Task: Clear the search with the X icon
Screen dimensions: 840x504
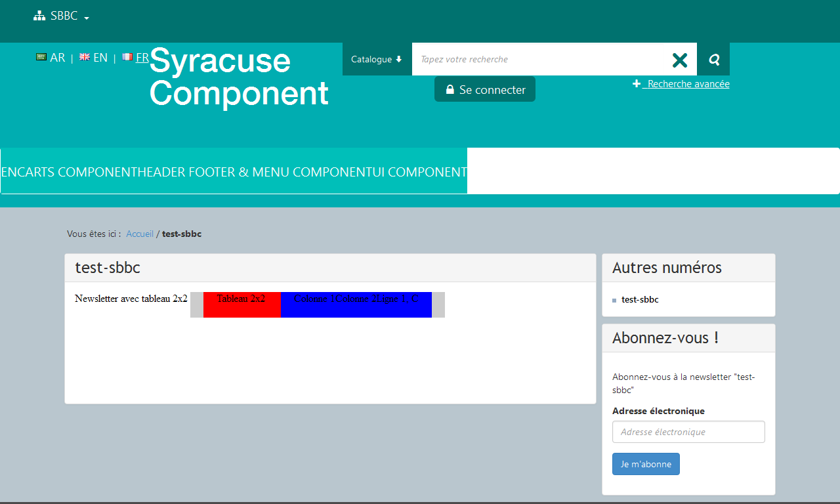Action: 680,60
